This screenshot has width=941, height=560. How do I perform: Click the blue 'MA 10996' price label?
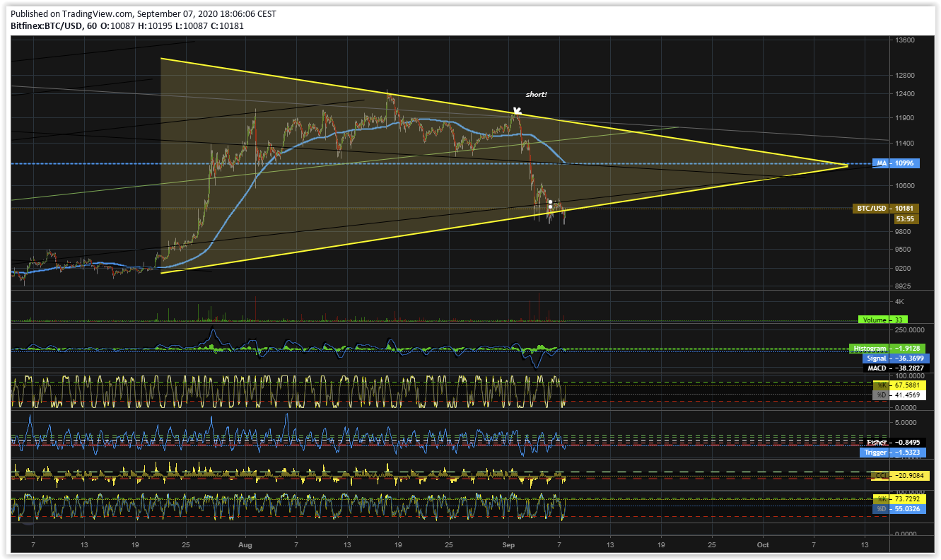click(x=896, y=163)
